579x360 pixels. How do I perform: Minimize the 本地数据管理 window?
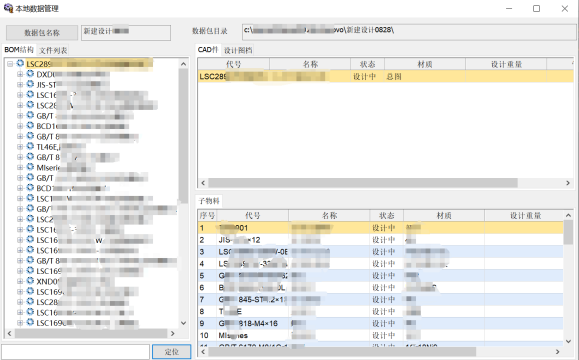pyautogui.click(x=509, y=8)
